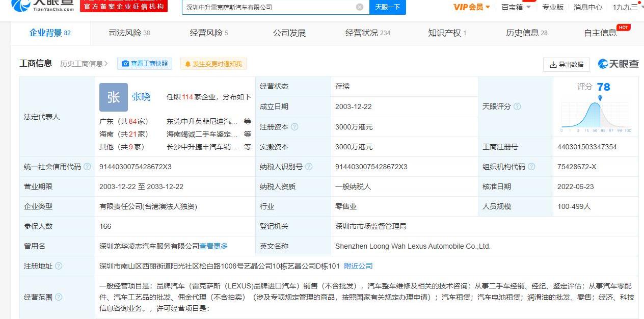Open legal representative 张晓's profile link
The width and height of the screenshot is (644, 319).
[x=141, y=97]
